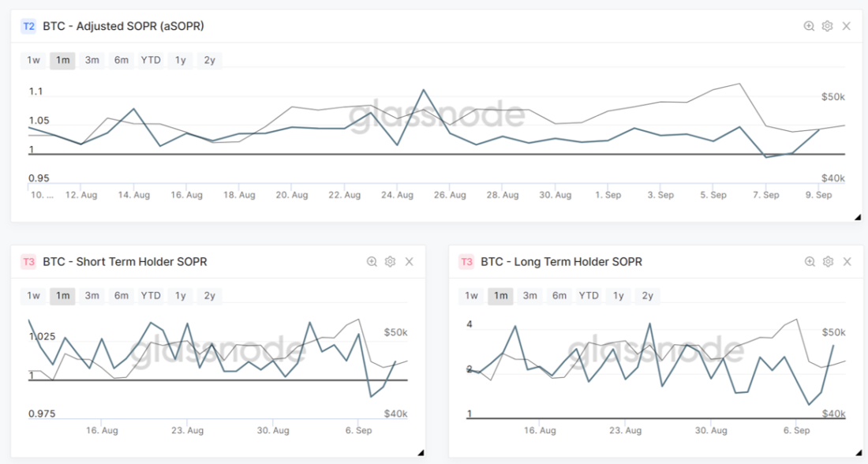Click the 24. Aug marker on aSOPR axis

pos(398,195)
